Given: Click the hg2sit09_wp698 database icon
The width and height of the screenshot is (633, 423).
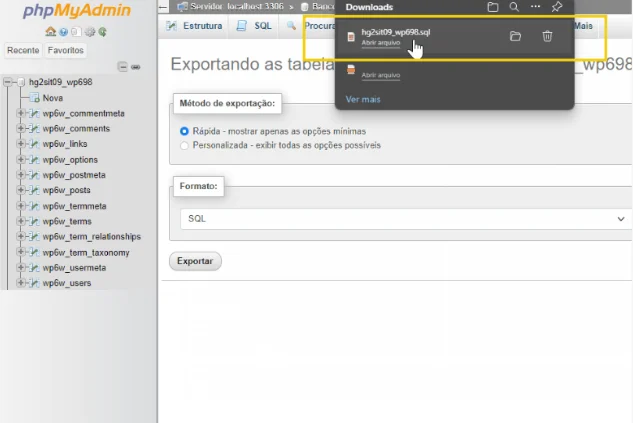Looking at the screenshot, I should pos(21,82).
